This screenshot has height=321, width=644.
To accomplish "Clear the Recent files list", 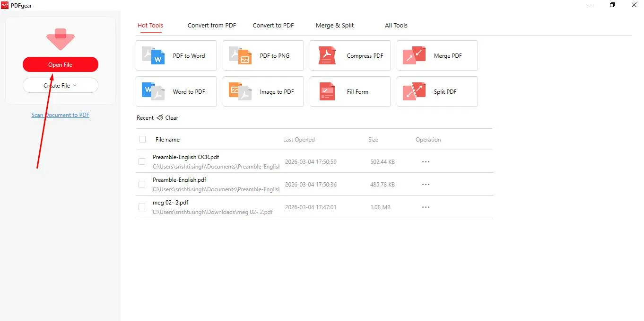I will pyautogui.click(x=167, y=117).
